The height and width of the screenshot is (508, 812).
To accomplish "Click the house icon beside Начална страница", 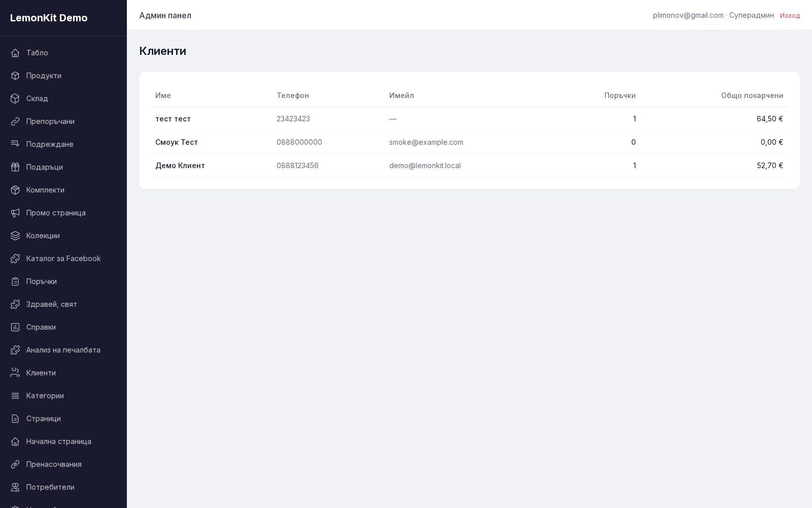I will coord(15,441).
